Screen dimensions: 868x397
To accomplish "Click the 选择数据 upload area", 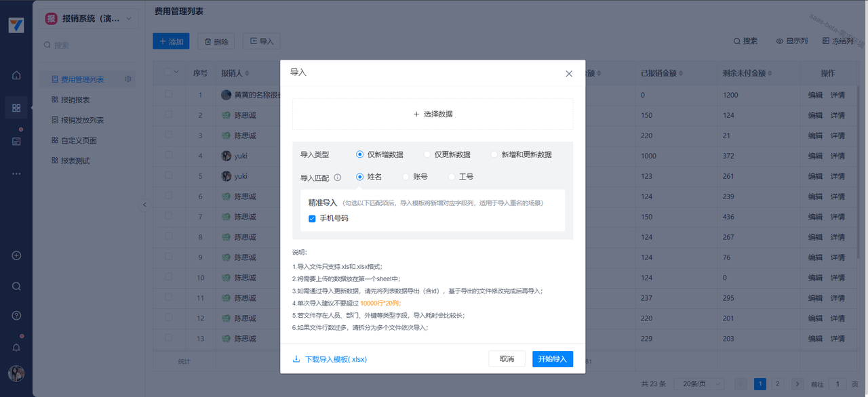I will point(433,114).
